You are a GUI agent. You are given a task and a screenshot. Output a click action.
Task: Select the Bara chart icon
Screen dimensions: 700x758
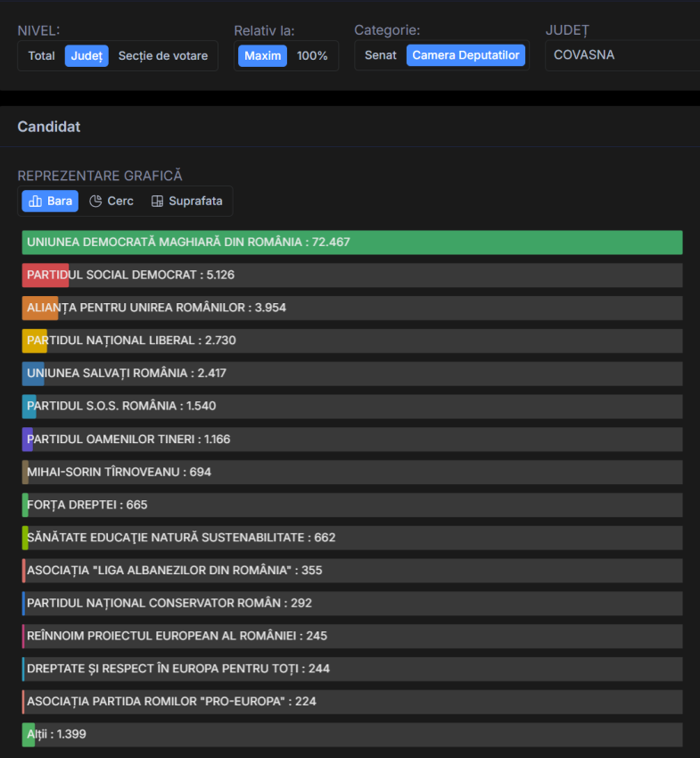36,202
